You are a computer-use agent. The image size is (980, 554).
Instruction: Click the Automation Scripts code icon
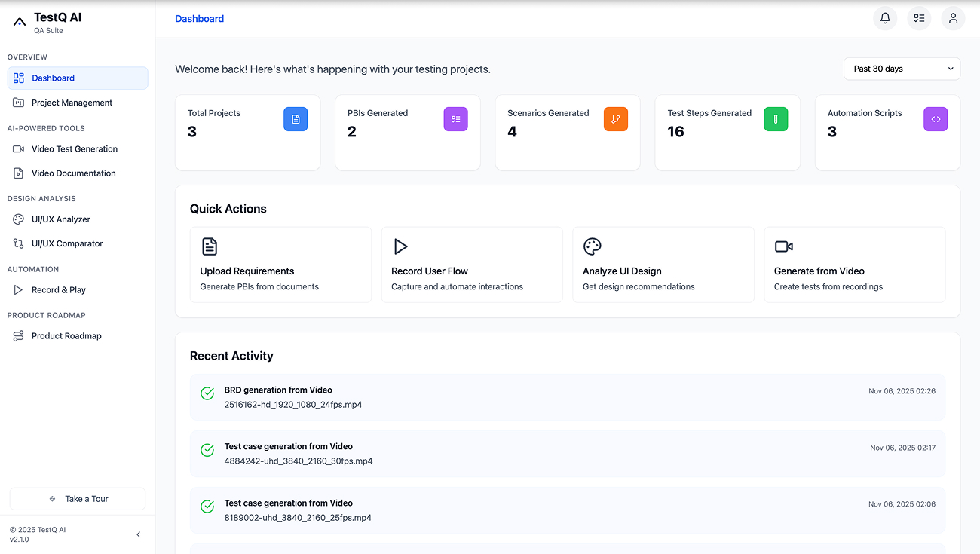(x=936, y=118)
